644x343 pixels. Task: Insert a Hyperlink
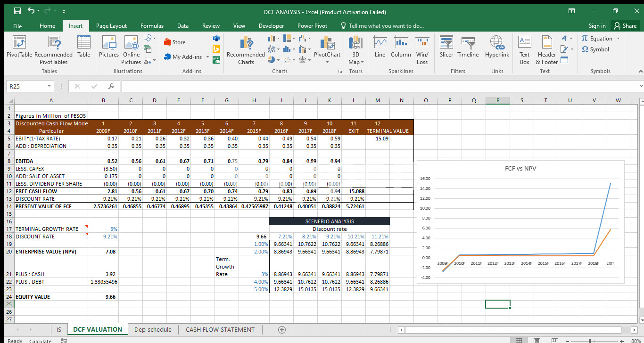[497, 48]
